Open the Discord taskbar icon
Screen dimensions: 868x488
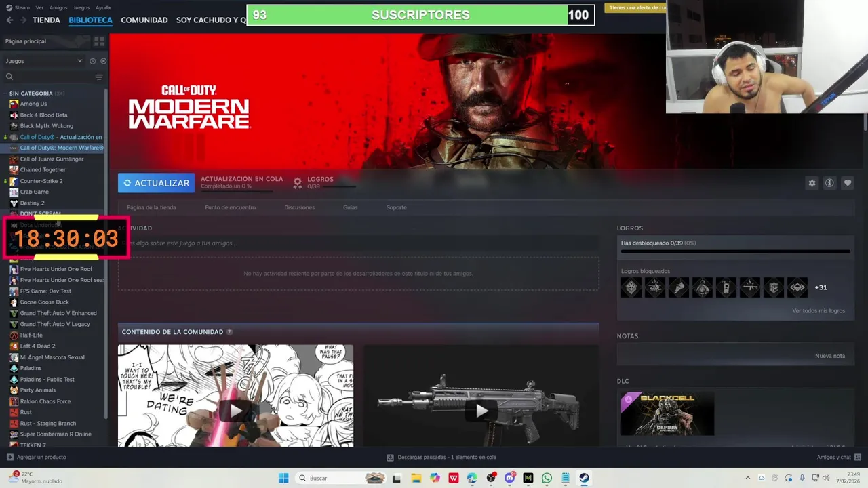point(509,478)
